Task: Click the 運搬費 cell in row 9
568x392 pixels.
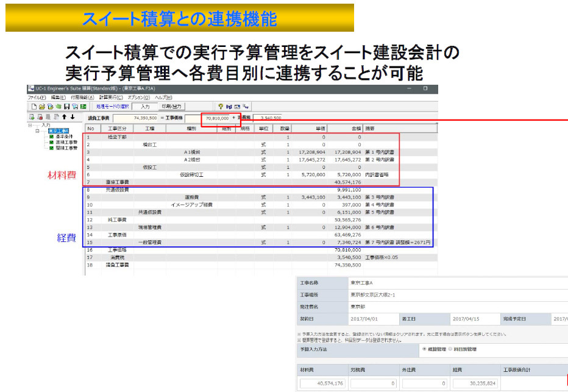Action: [x=191, y=198]
